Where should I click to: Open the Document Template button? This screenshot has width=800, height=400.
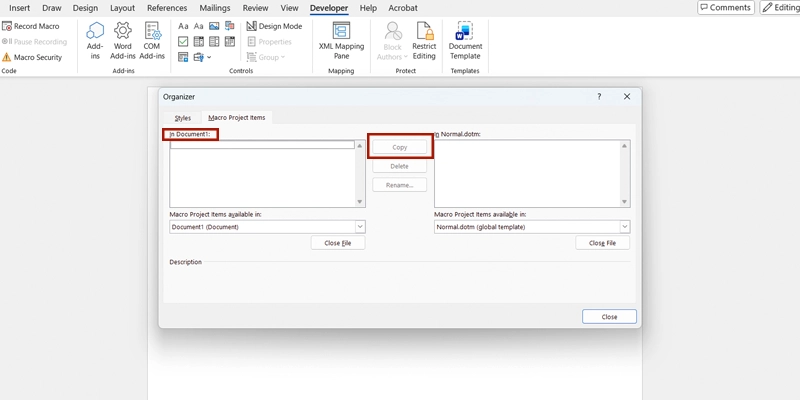coord(465,31)
